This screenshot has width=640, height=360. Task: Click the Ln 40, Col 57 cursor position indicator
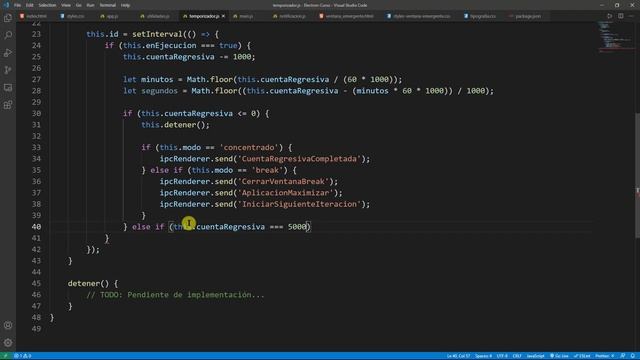click(458, 356)
